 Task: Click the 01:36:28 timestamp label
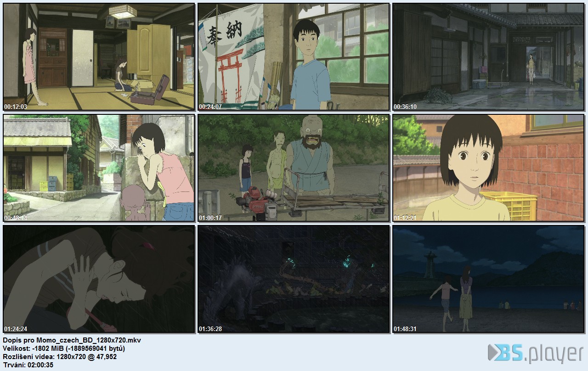point(211,329)
